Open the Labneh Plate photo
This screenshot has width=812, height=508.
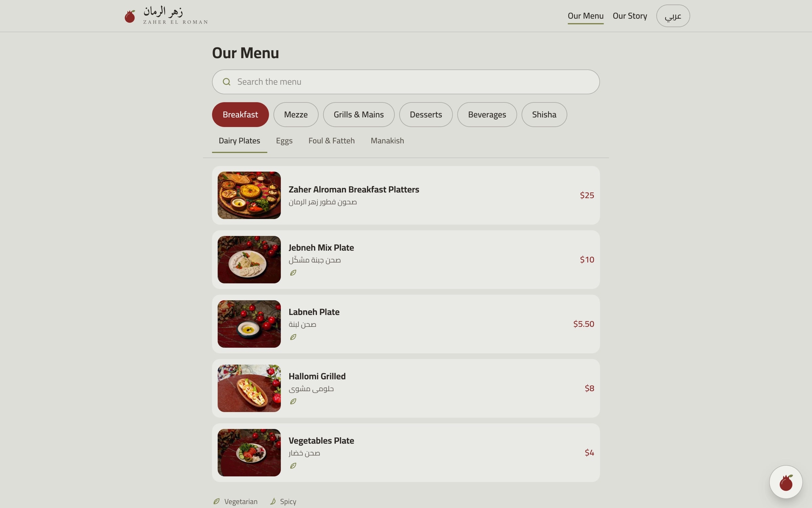pyautogui.click(x=249, y=324)
